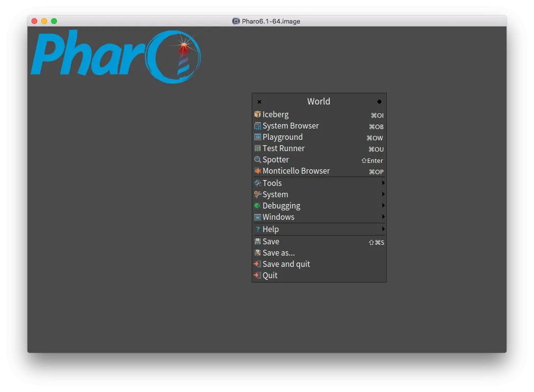Click the ⇧⌘S shortcut text

pyautogui.click(x=376, y=243)
